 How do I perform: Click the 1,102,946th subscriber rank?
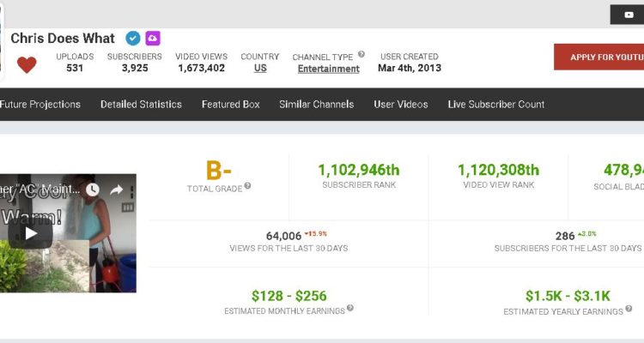pyautogui.click(x=359, y=170)
